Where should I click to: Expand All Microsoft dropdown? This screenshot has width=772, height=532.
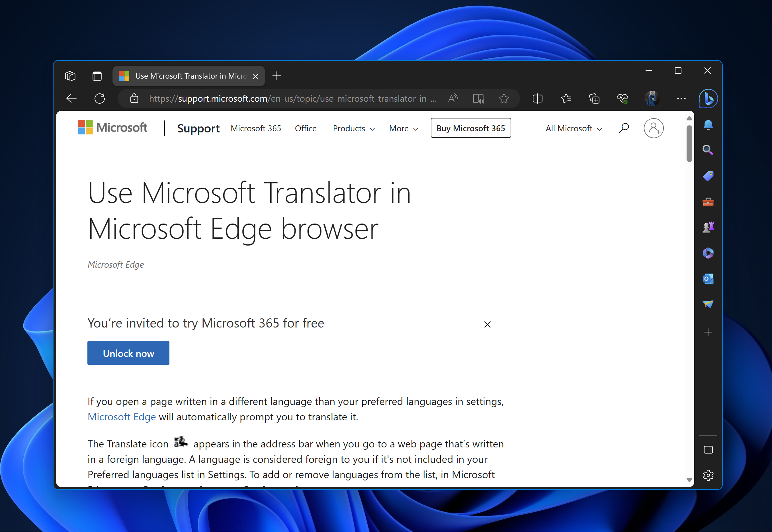574,128
